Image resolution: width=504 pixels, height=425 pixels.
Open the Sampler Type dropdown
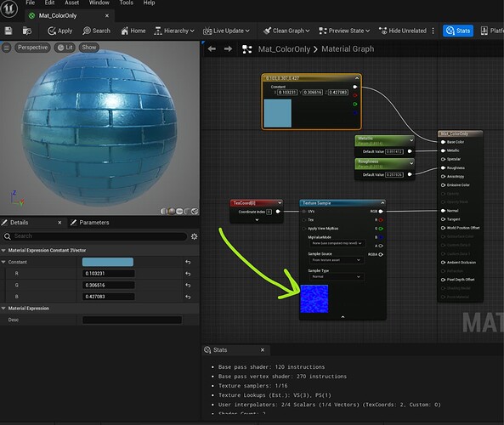337,277
